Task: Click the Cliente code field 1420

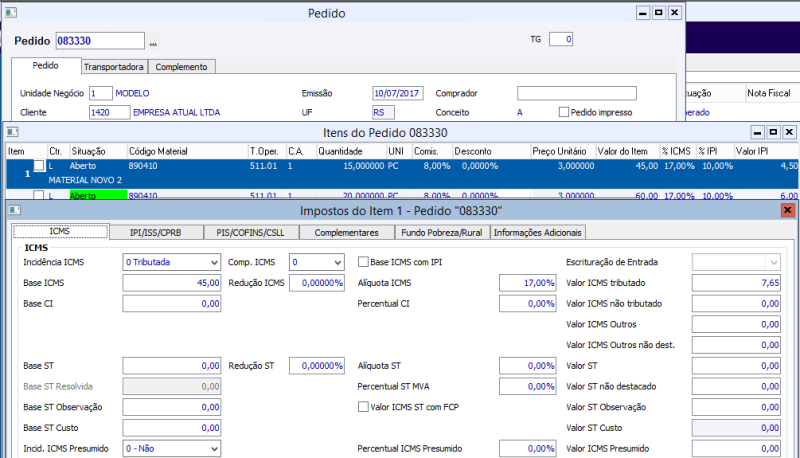Action: point(109,112)
